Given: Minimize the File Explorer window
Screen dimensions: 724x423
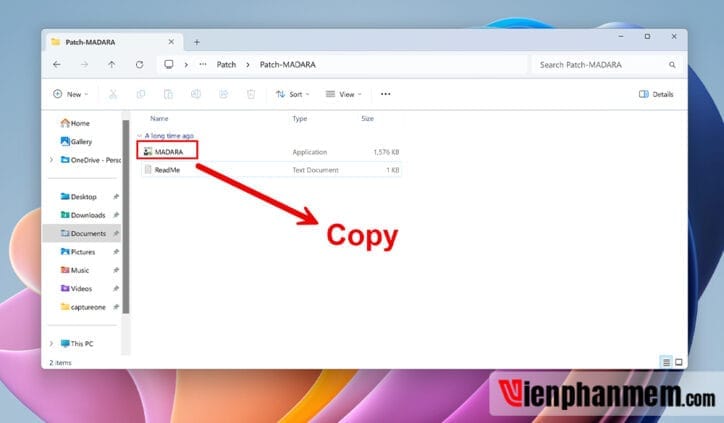Looking at the screenshot, I should tap(621, 36).
